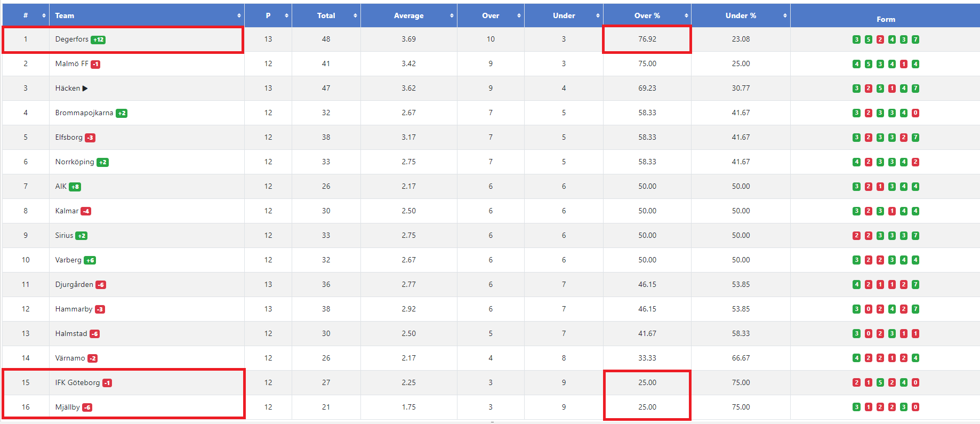Screen dimensions: 980x424
Task: Select Degerfors average value 3.69
Action: [408, 39]
